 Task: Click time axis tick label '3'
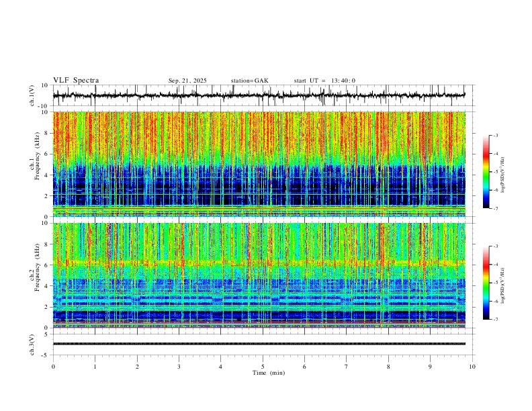179,367
